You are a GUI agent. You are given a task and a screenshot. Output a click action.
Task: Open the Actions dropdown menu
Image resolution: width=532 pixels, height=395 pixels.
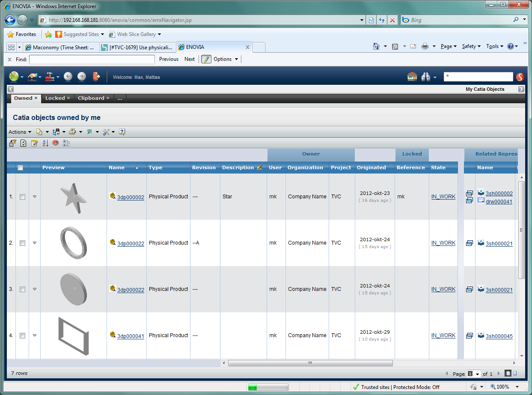(20, 132)
